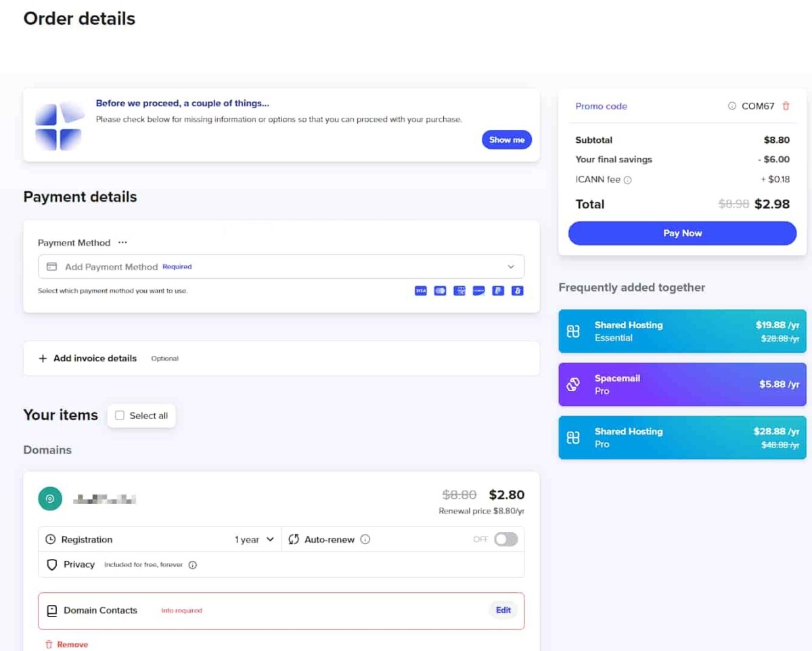Check the Select all checkbox
812x651 pixels.
(120, 416)
